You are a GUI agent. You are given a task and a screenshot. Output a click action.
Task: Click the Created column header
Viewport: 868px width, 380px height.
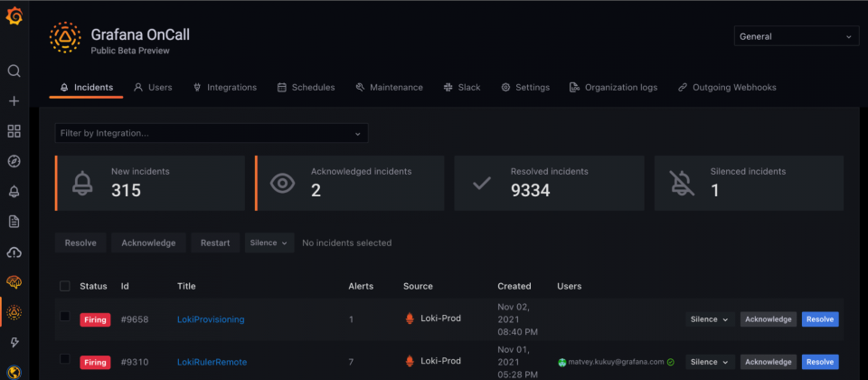pyautogui.click(x=514, y=286)
